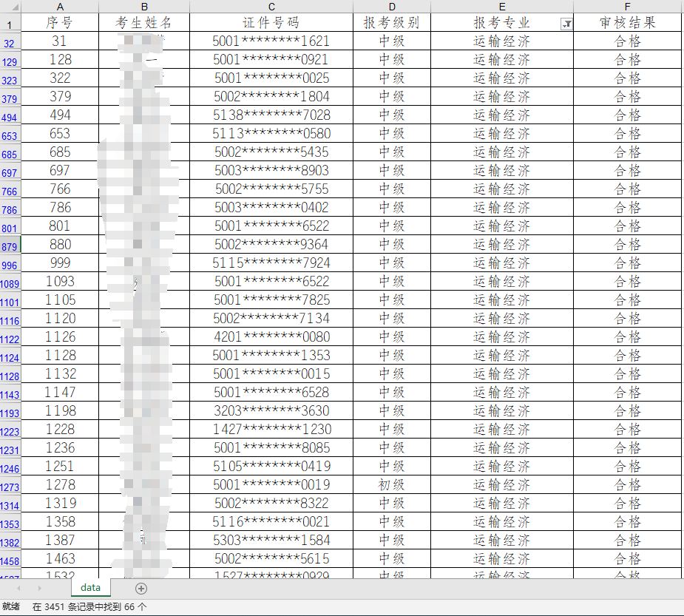The image size is (684, 616).
Task: Select all cells corner button
Action: pos(10,7)
